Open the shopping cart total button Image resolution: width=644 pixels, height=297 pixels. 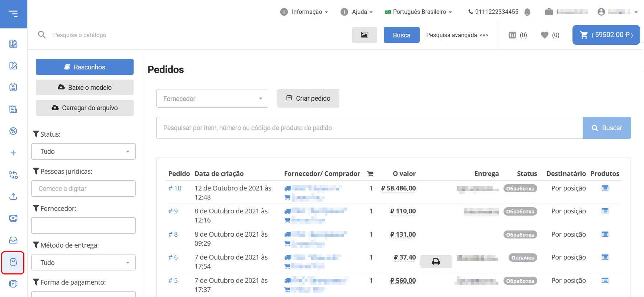(606, 35)
